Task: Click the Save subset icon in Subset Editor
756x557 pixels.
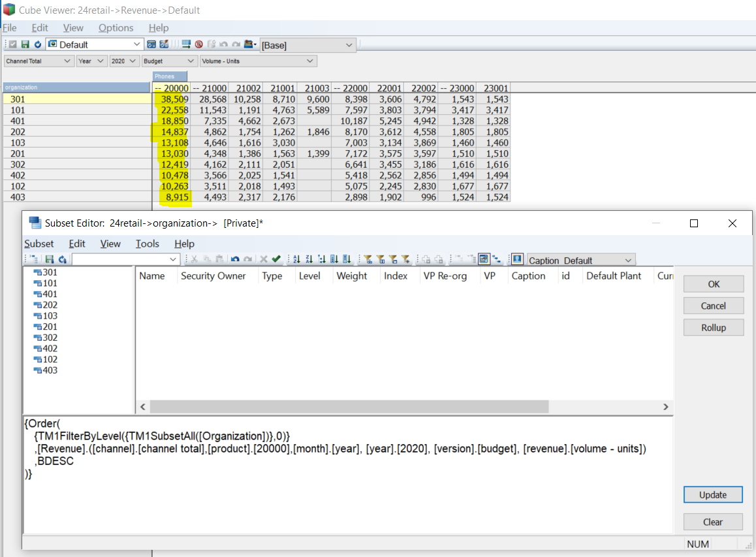Action: coord(49,259)
